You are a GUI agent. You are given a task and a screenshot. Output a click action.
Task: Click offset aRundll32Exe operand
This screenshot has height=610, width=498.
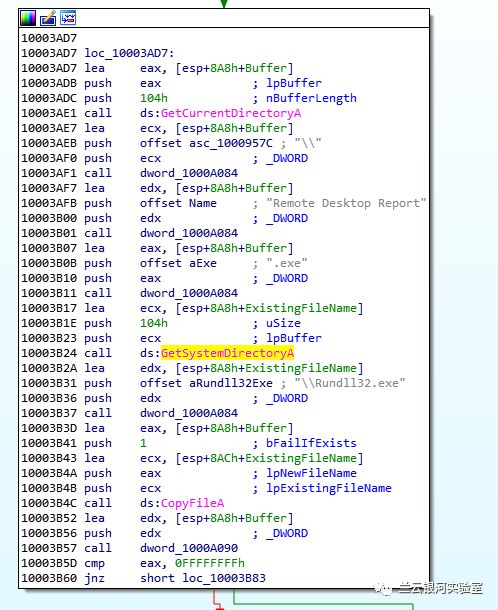click(206, 383)
